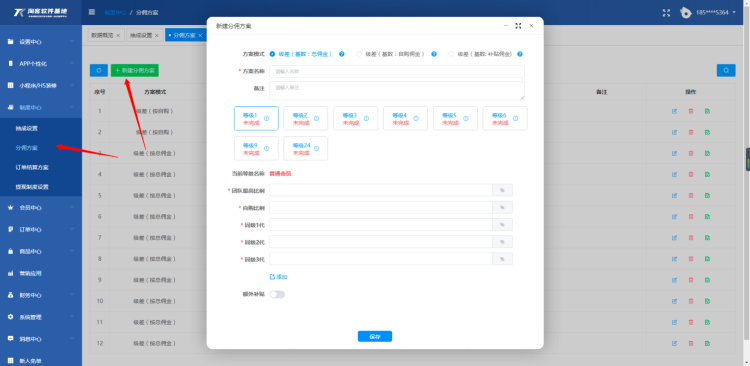Toggle the sidebar hamburger menu icon
The height and width of the screenshot is (366, 750).
tap(92, 12)
